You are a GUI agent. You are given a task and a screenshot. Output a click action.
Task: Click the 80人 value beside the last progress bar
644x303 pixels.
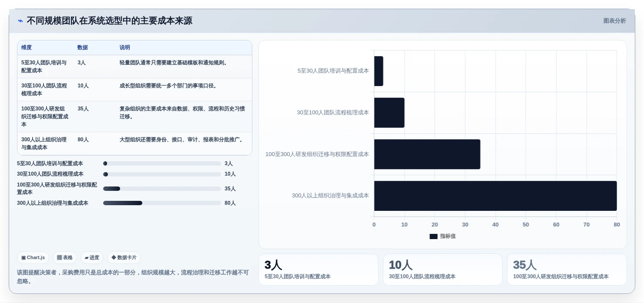pyautogui.click(x=230, y=203)
